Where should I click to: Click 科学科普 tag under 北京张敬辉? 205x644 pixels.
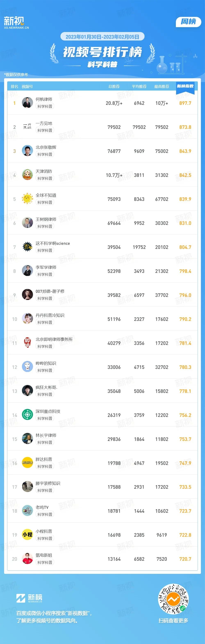tap(45, 154)
